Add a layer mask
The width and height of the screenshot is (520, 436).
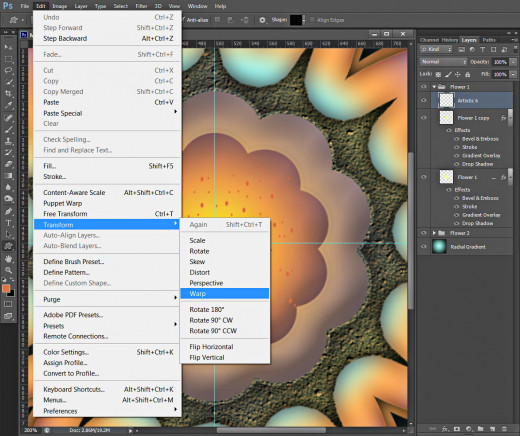[x=457, y=429]
